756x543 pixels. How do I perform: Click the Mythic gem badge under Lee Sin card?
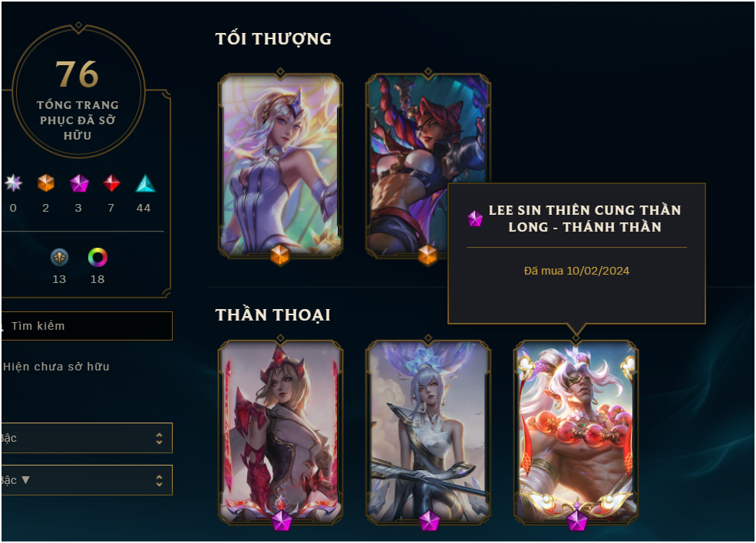[x=576, y=520]
